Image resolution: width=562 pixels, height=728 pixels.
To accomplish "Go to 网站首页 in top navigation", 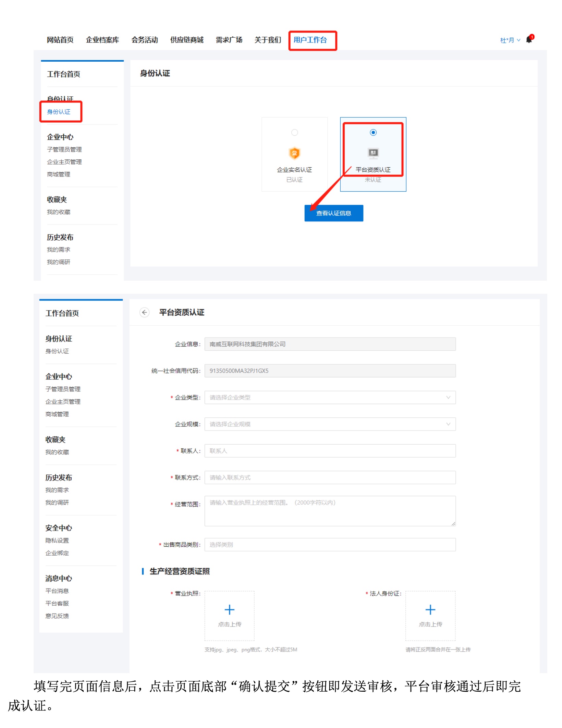I will click(x=60, y=40).
